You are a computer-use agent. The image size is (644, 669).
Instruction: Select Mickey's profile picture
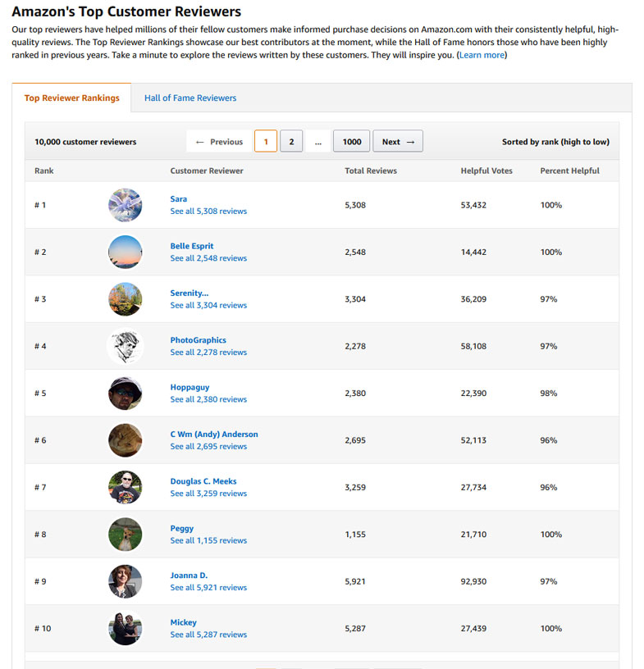[x=125, y=629]
